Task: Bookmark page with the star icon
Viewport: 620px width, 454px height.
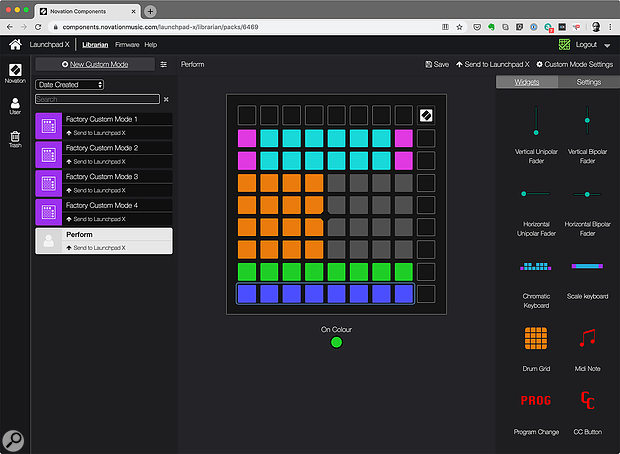Action: point(459,27)
